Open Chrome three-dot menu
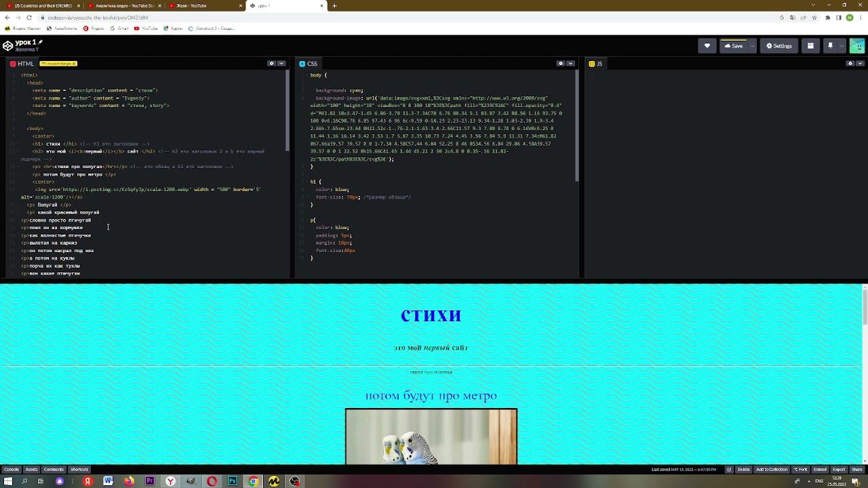 tap(861, 18)
